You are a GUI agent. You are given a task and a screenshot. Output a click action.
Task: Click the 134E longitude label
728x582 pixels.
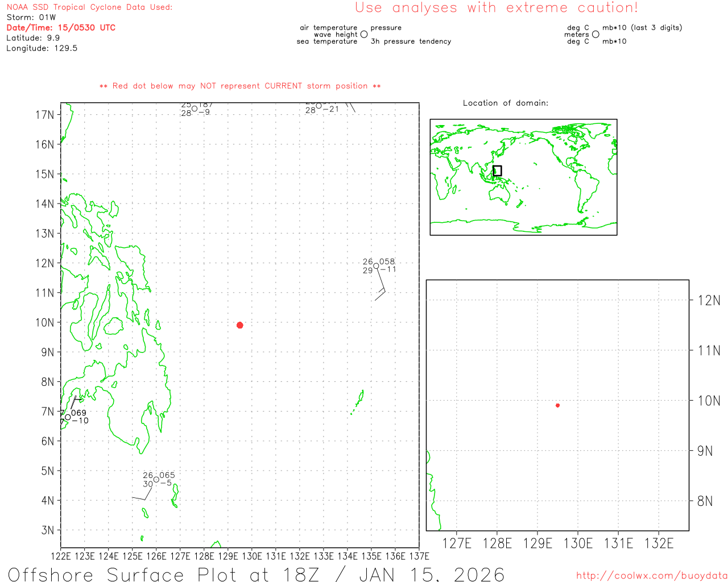click(348, 556)
